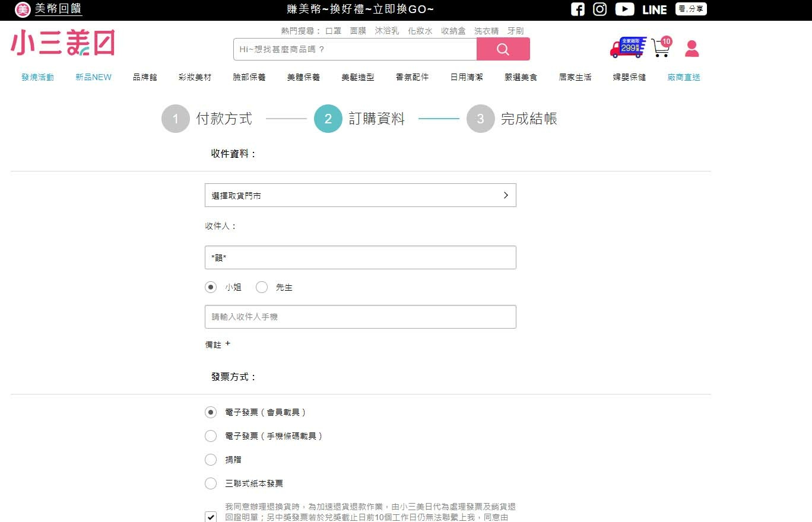Click the 美幣回饋 round badge icon
Viewport: 812px width, 522px height.
[x=22, y=9]
